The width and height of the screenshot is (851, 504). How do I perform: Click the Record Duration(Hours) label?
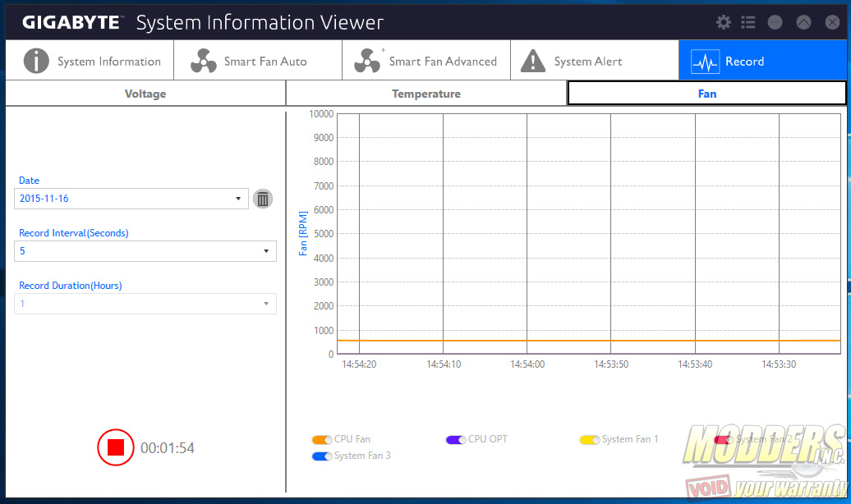[71, 286]
